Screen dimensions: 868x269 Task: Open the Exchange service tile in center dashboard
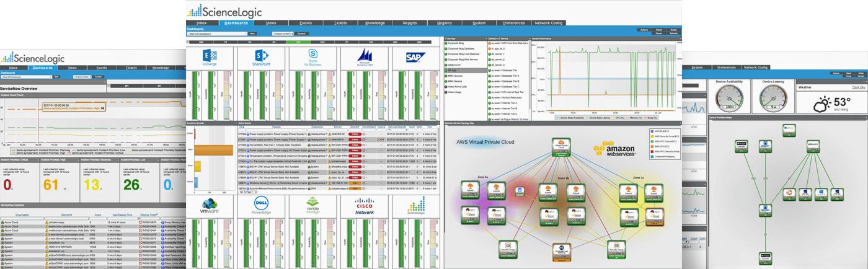pyautogui.click(x=210, y=58)
